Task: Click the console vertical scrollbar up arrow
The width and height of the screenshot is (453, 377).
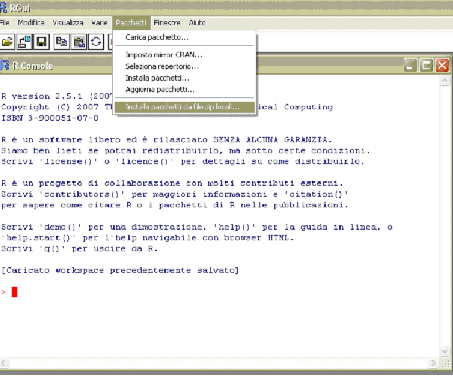Action: 444,80
